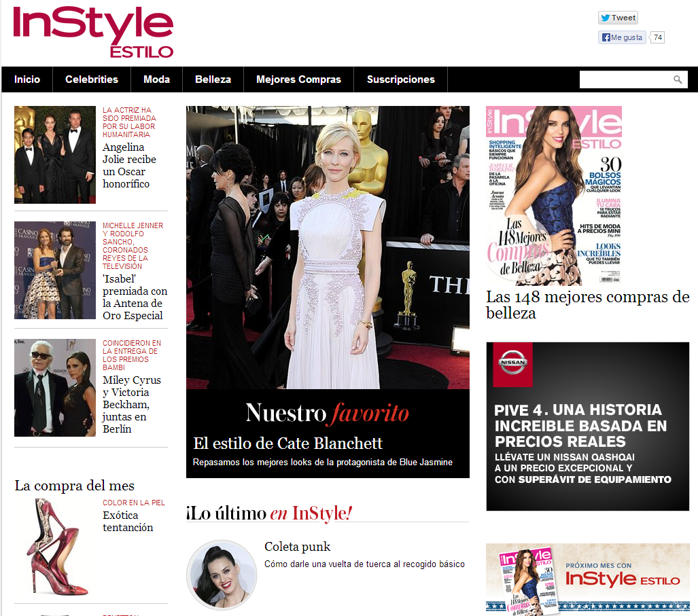
Task: Click 'Repasamos los mejores looks' subtitle
Action: pos(322,463)
